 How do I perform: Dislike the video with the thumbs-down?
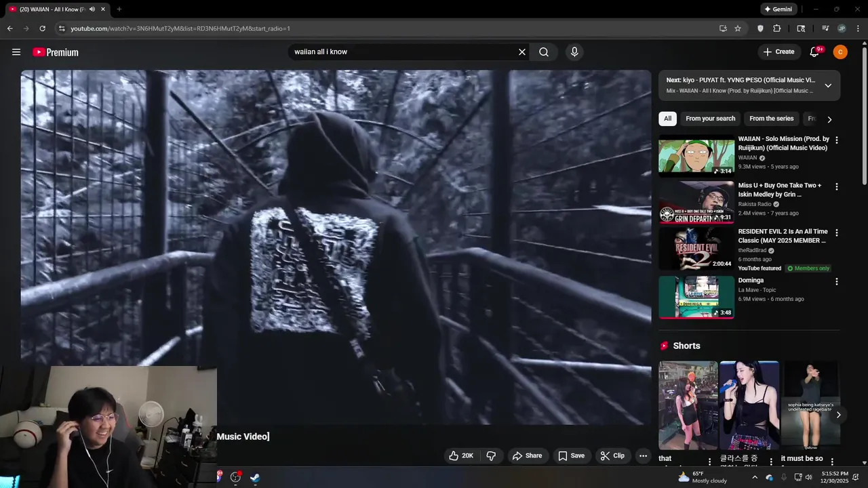pyautogui.click(x=491, y=456)
